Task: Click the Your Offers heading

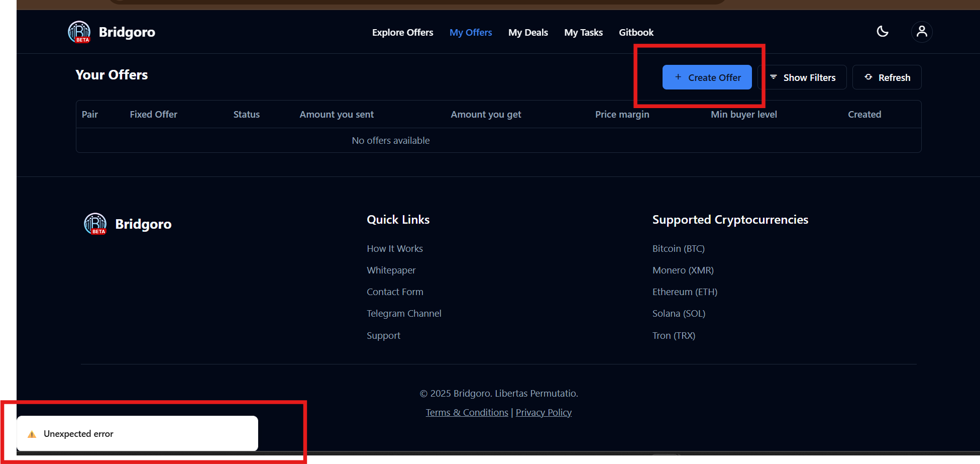Action: pyautogui.click(x=112, y=75)
